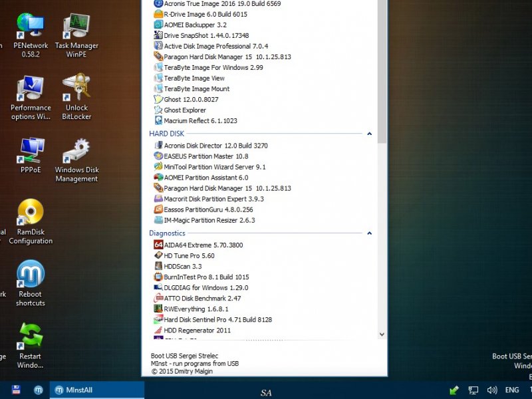Activate the MInstAll taskbar button
The image size is (532, 399).
(x=97, y=390)
